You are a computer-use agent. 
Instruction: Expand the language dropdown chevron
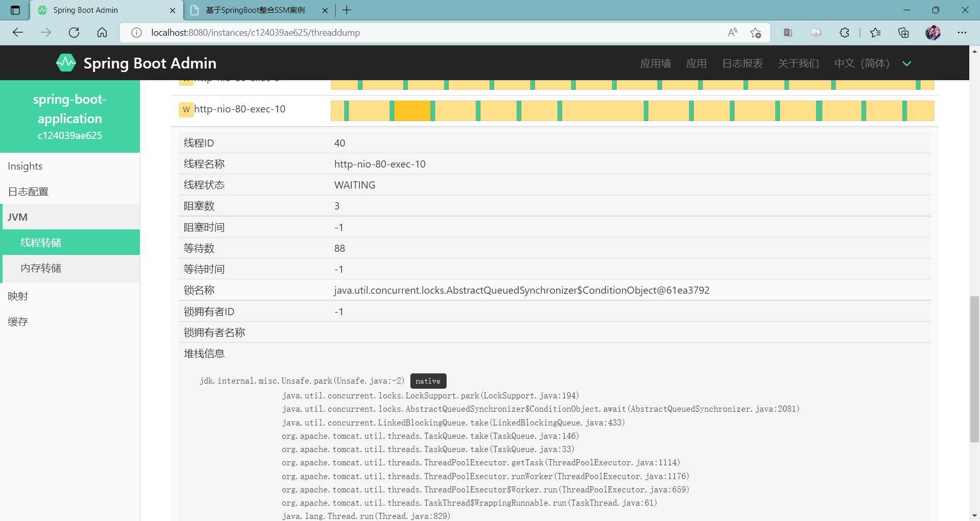(x=907, y=63)
